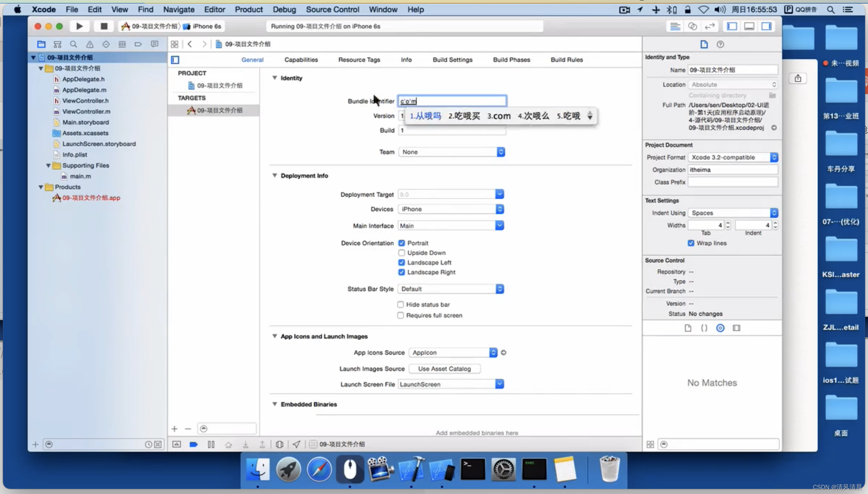The width and height of the screenshot is (868, 494).
Task: Click the quick help inspector icon
Action: click(x=720, y=44)
